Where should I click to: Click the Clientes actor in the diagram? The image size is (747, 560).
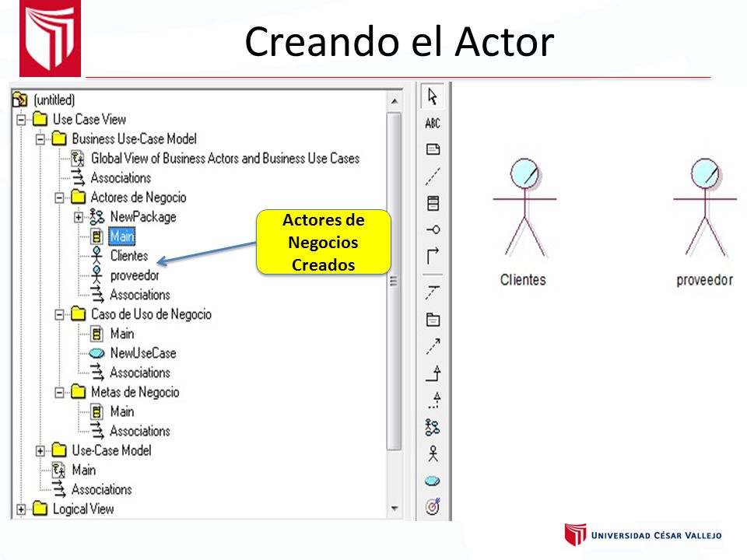tap(524, 208)
